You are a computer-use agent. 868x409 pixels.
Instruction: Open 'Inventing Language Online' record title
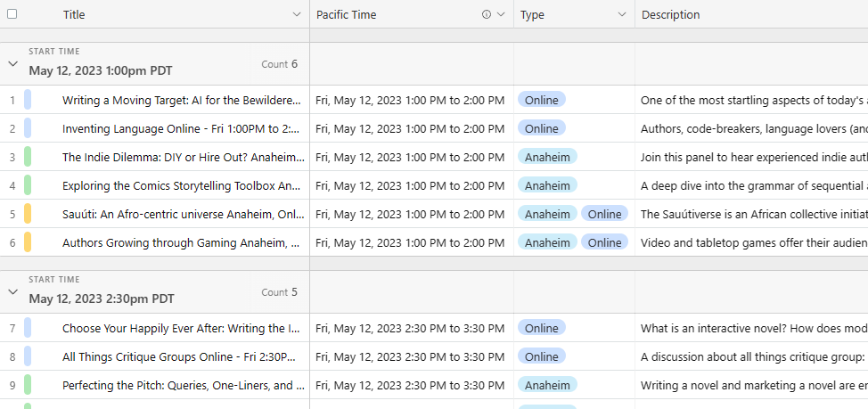coord(182,128)
